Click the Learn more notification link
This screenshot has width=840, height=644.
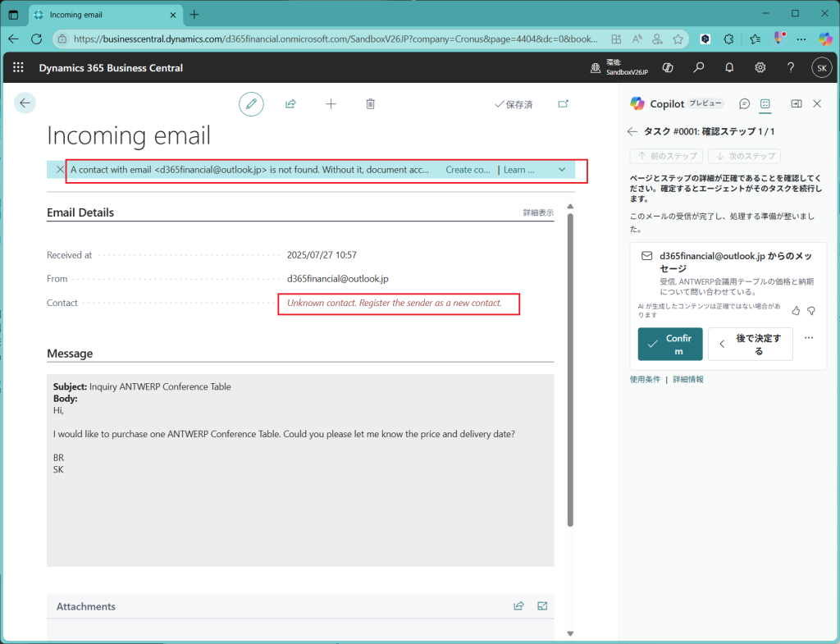pos(518,169)
